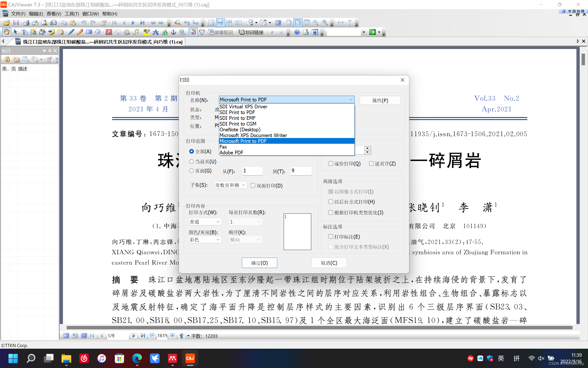Open the 文件(F) menu
The width and height of the screenshot is (588, 368).
(18, 14)
